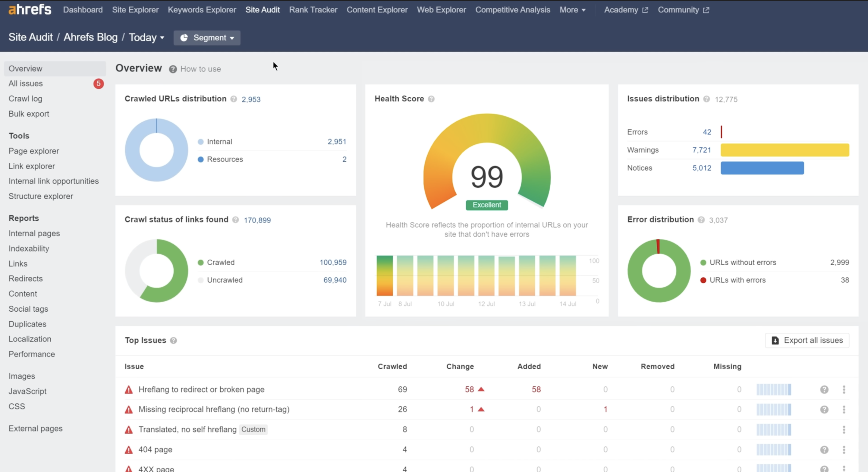Click Ahrefs Blog in the breadcrumb
The image size is (868, 472).
91,37
